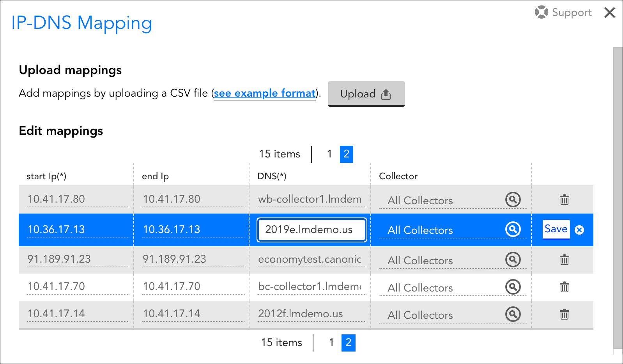Upload a CSV mappings file
Screen dimensions: 623x364
pyautogui.click(x=366, y=94)
